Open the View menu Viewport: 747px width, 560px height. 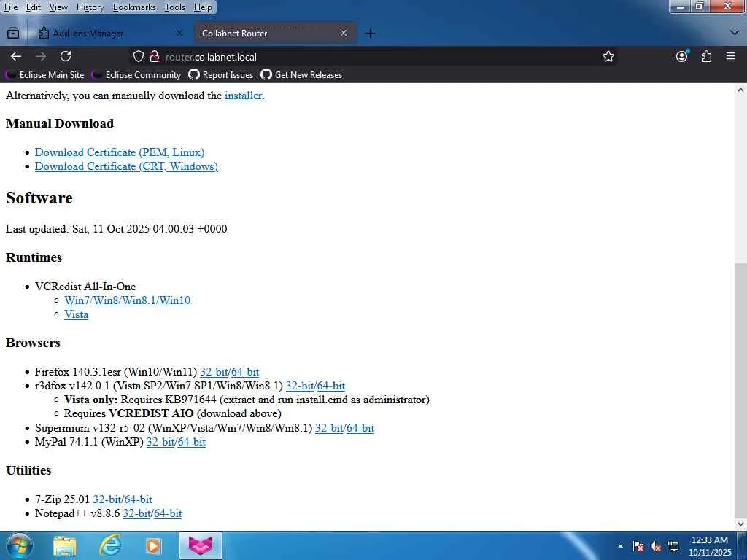pos(58,7)
